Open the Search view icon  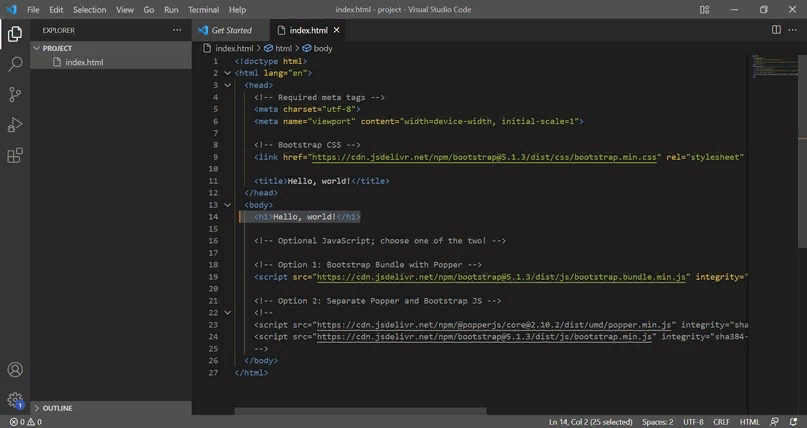pos(15,64)
